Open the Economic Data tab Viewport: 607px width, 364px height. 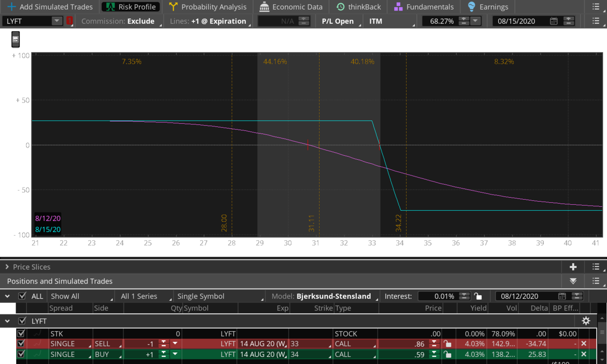(x=291, y=7)
